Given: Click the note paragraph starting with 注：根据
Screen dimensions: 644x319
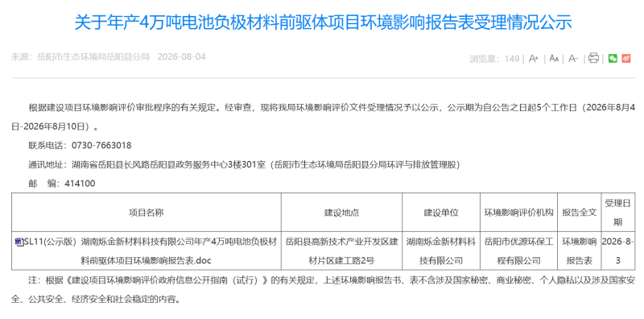Looking at the screenshot, I should 324,290.
